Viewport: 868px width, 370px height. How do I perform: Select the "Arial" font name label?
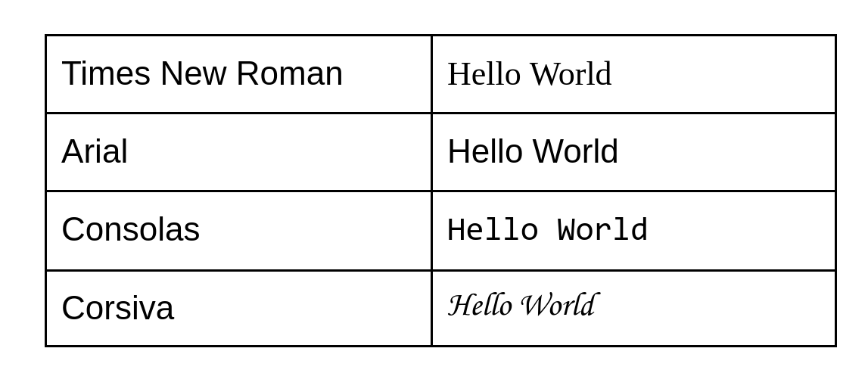(95, 151)
